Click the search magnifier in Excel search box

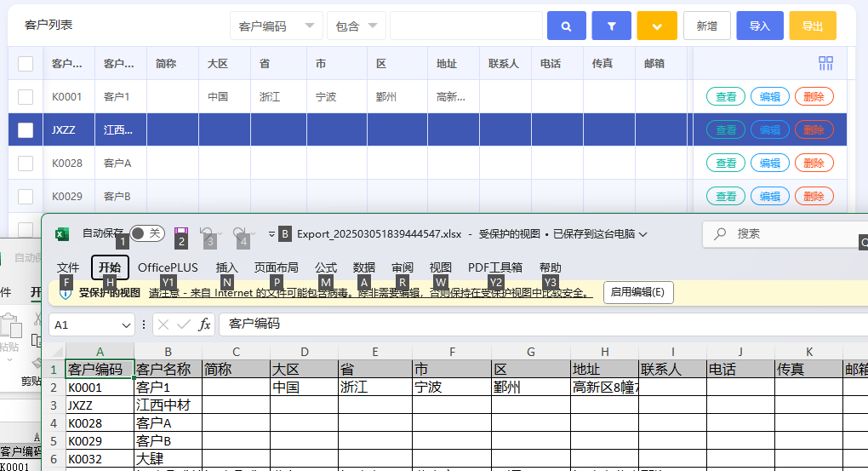tap(720, 234)
